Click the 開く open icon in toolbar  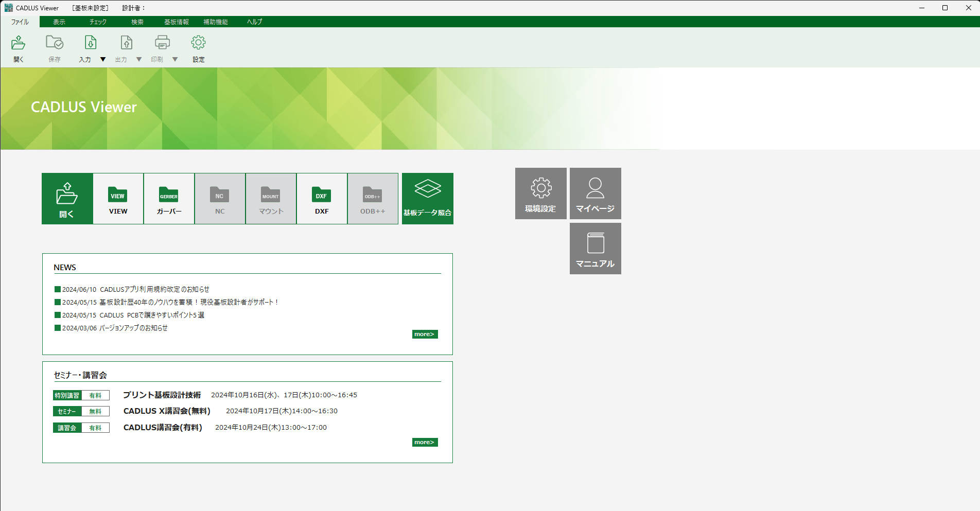[19, 43]
